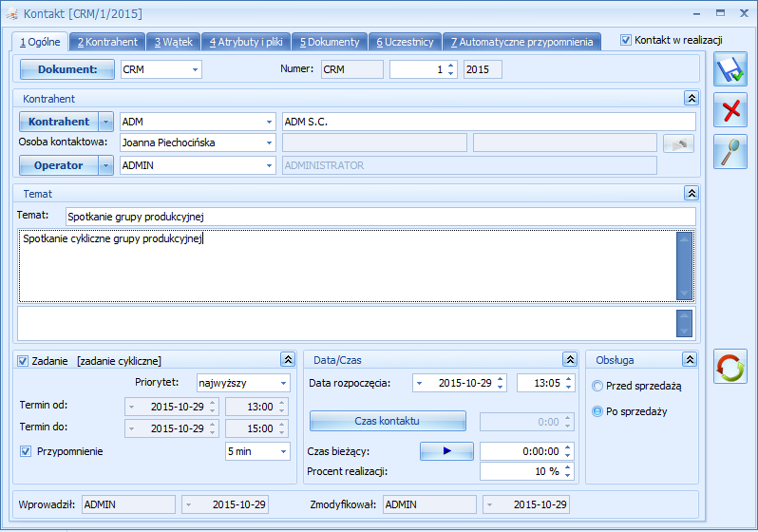Go to the 5 Dokumenty tab
The width and height of the screenshot is (758, 532).
pyautogui.click(x=330, y=42)
